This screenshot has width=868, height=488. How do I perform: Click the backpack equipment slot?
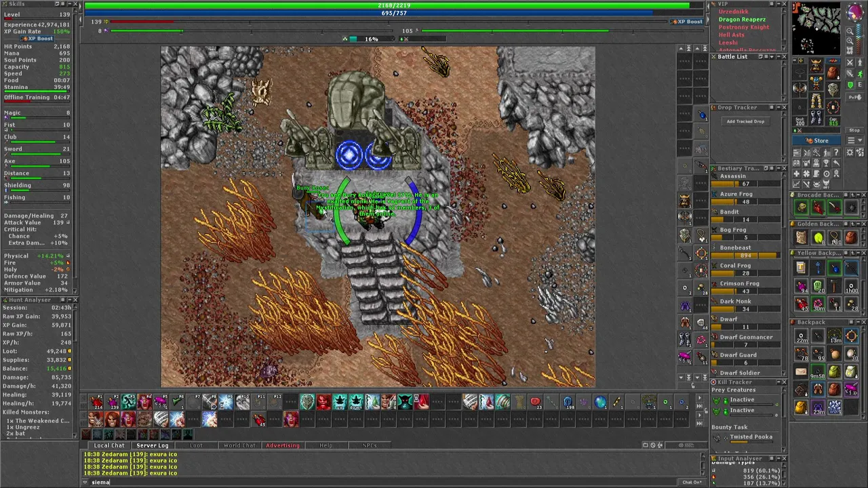pyautogui.click(x=833, y=72)
